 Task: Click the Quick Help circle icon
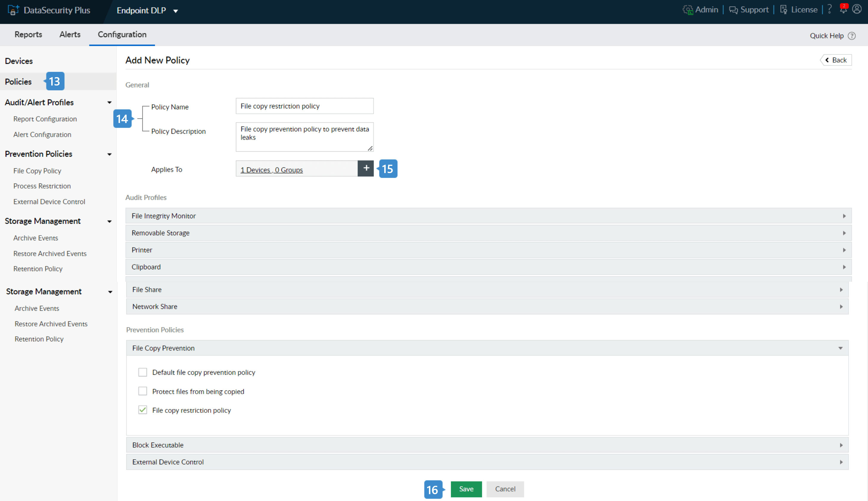852,36
